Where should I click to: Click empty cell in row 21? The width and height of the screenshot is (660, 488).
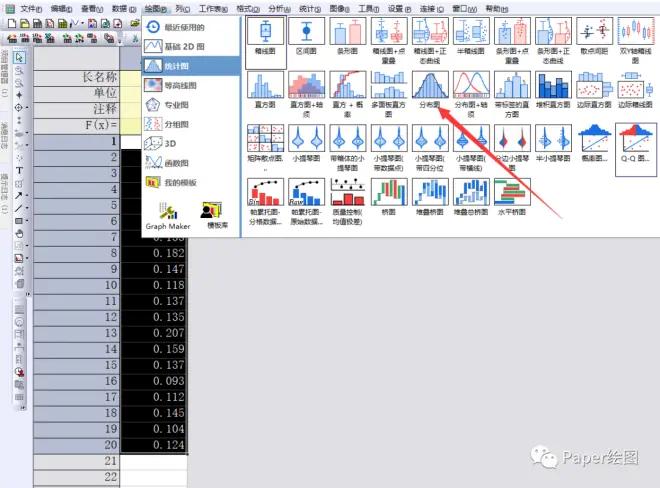point(154,461)
